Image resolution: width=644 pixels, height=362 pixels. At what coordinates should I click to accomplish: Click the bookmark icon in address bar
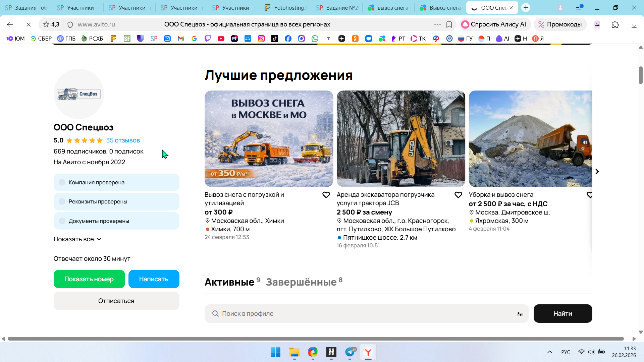(x=449, y=24)
